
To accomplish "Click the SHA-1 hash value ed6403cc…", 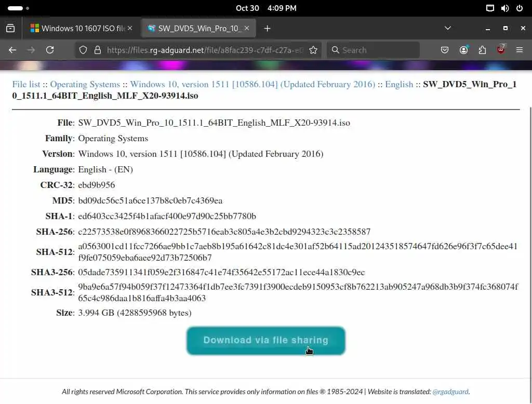I will [167, 217].
